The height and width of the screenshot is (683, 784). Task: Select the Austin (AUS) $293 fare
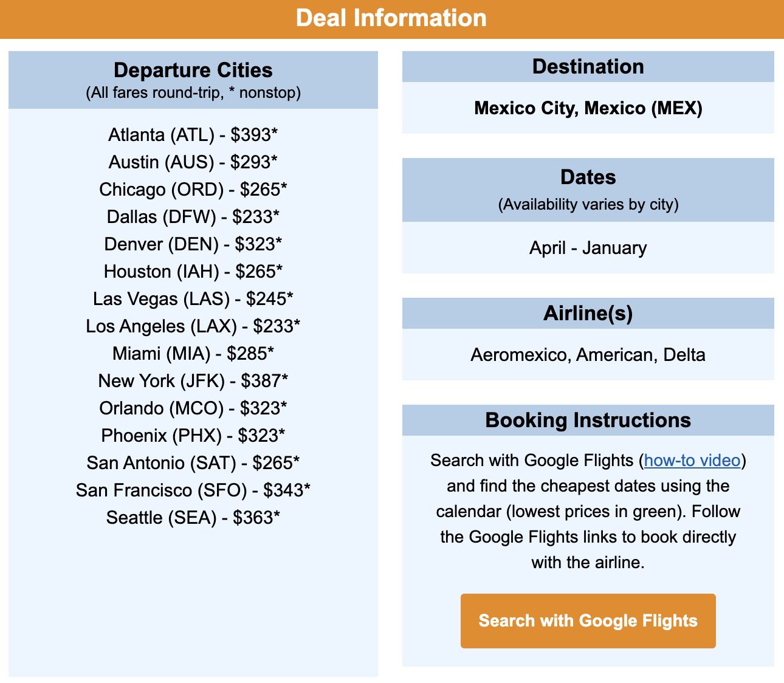pos(193,162)
